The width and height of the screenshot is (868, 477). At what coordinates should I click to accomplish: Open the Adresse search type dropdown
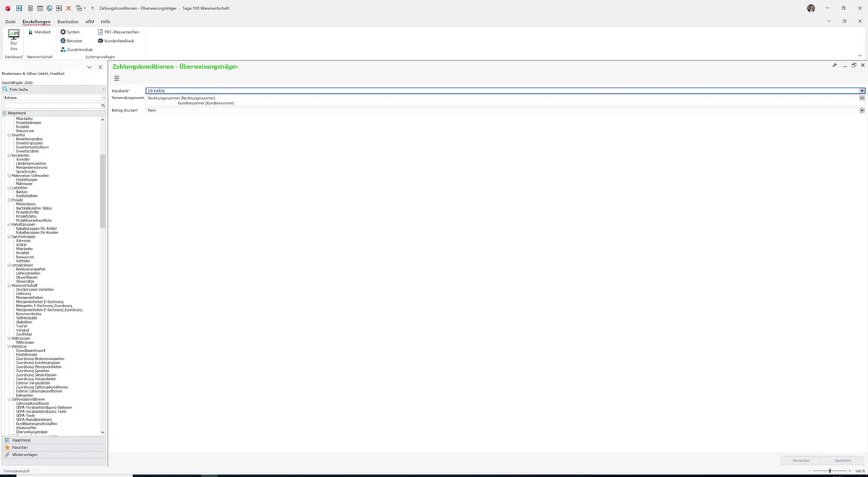(104, 98)
